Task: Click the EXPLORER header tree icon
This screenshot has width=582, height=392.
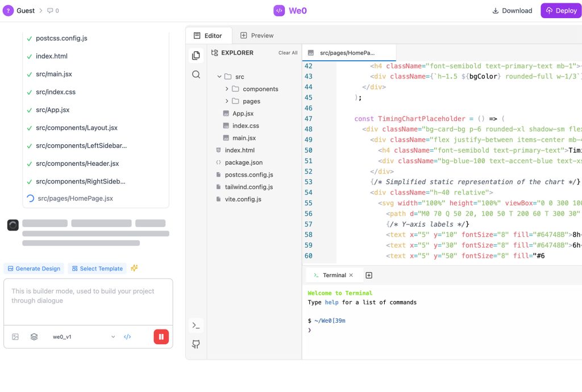Action: 214,53
